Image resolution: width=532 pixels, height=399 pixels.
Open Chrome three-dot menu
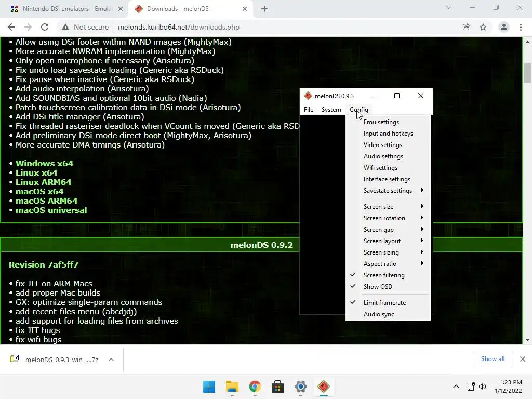coord(521,27)
